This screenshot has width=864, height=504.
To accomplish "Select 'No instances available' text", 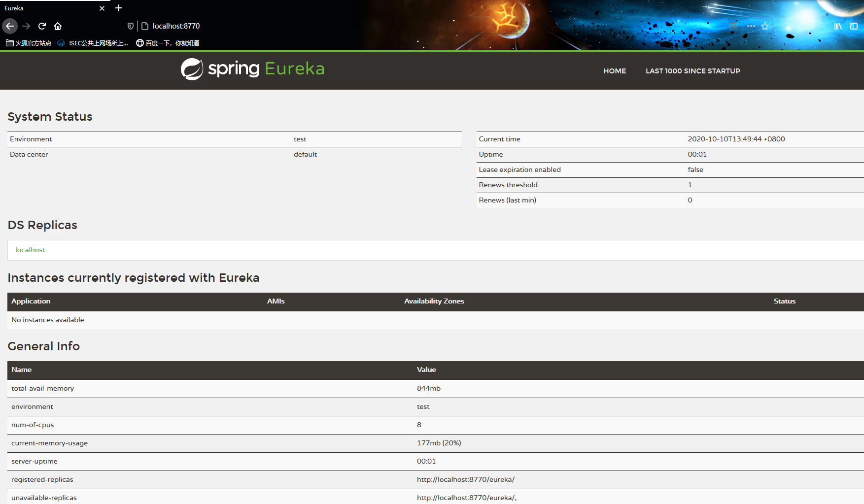I will pyautogui.click(x=48, y=320).
